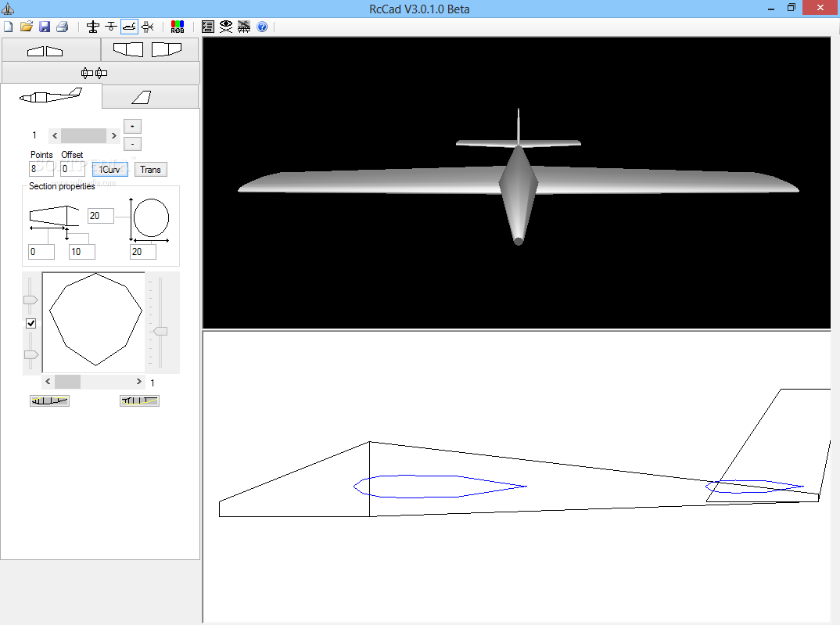
Task: Click the right fuselage profile icon button
Action: [139, 401]
